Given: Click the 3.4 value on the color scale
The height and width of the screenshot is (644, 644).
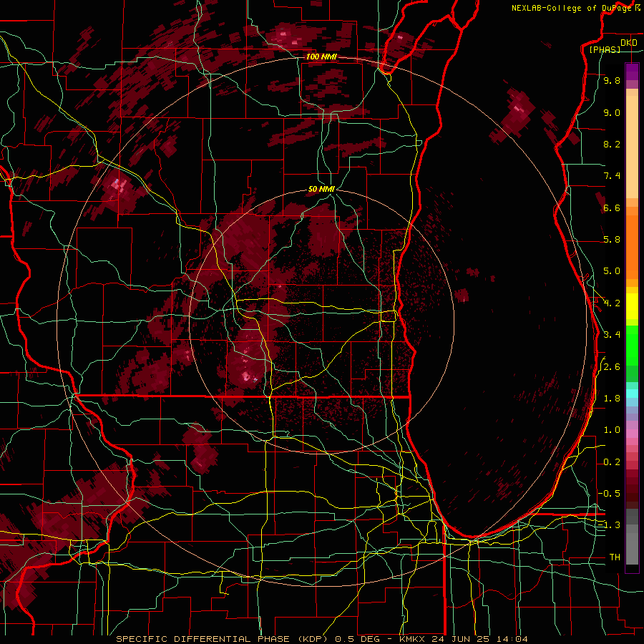Looking at the screenshot, I should (x=612, y=335).
